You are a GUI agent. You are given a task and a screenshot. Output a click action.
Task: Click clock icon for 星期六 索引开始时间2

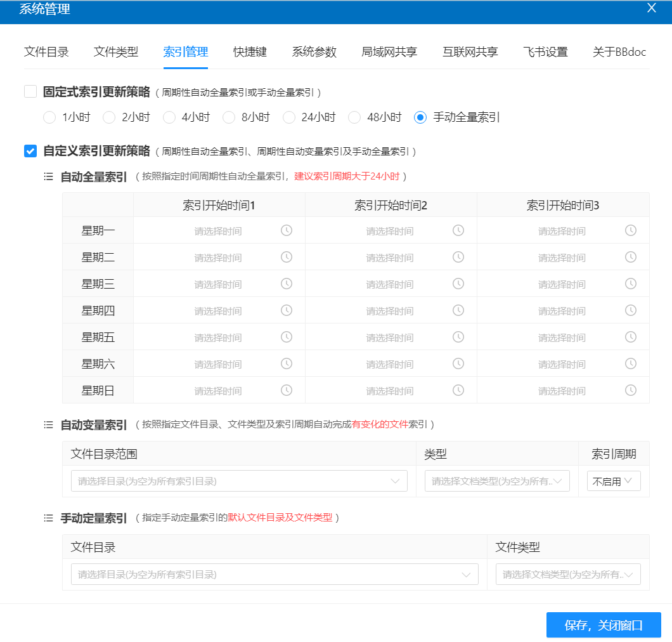458,364
